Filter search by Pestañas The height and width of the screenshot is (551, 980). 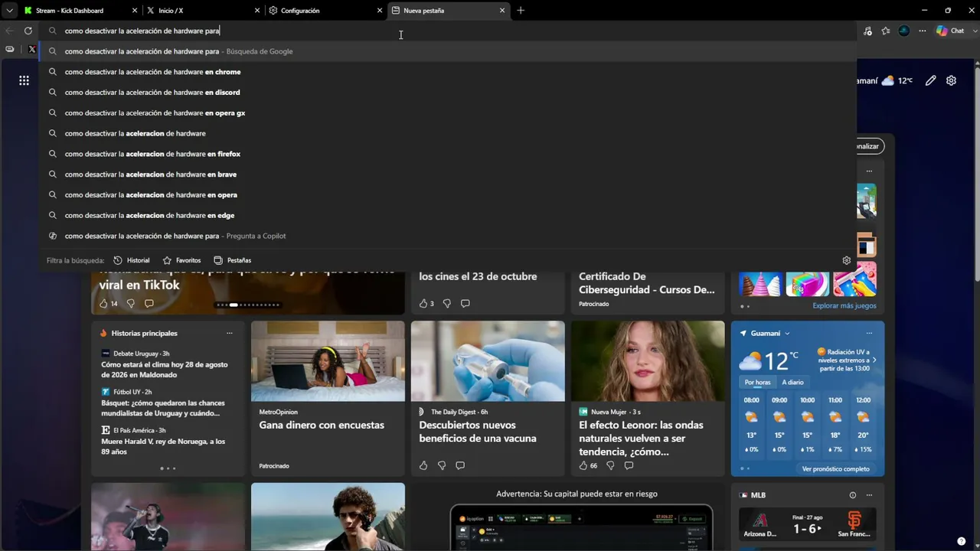pyautogui.click(x=233, y=260)
